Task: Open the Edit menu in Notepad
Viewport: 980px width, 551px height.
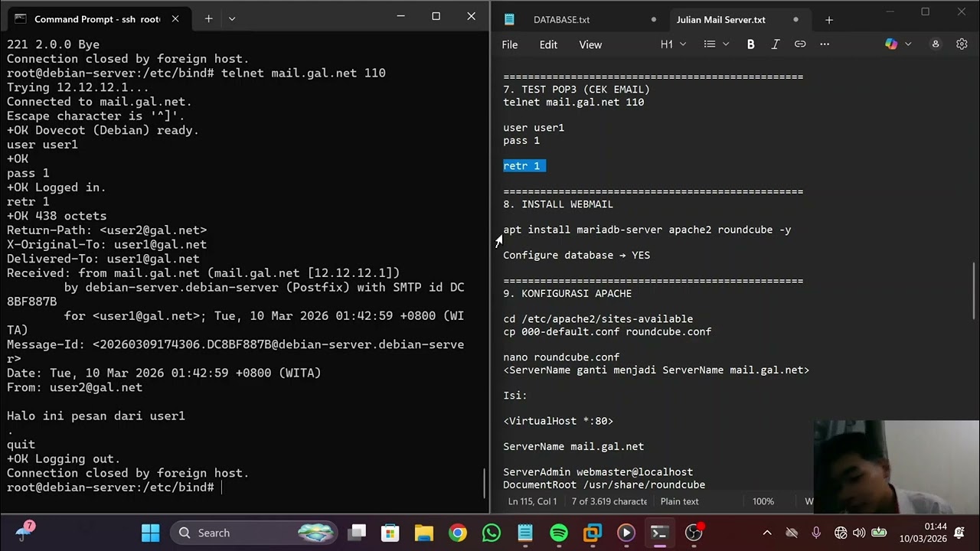Action: pos(548,44)
